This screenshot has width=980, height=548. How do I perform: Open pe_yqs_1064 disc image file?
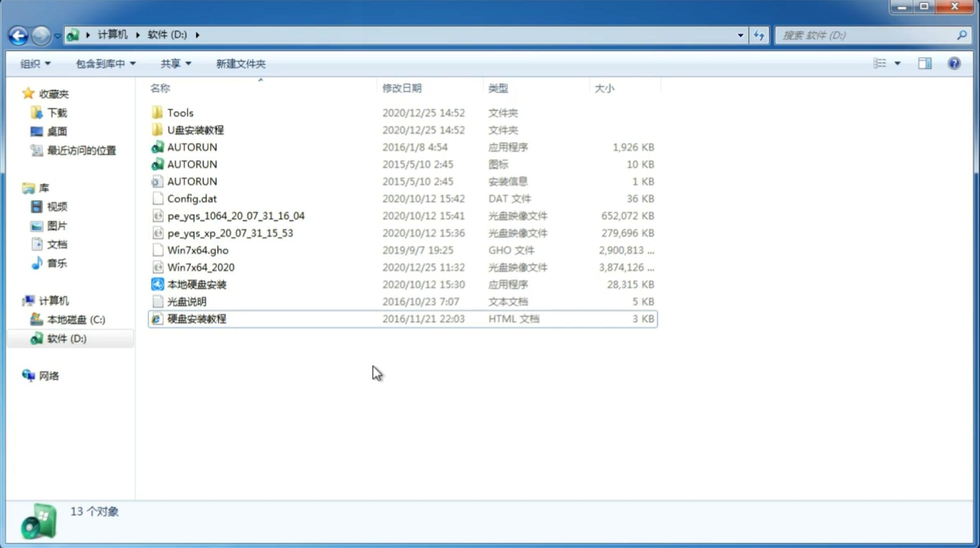pos(236,216)
